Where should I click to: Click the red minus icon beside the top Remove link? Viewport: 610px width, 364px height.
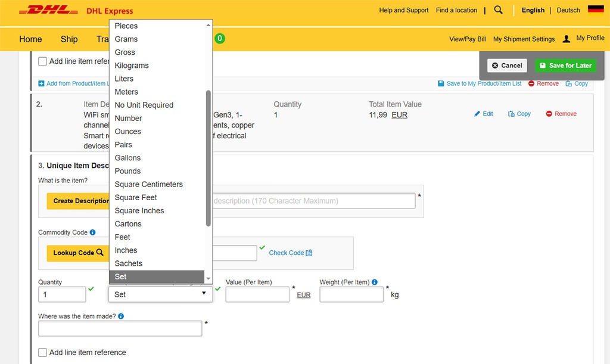coord(531,83)
